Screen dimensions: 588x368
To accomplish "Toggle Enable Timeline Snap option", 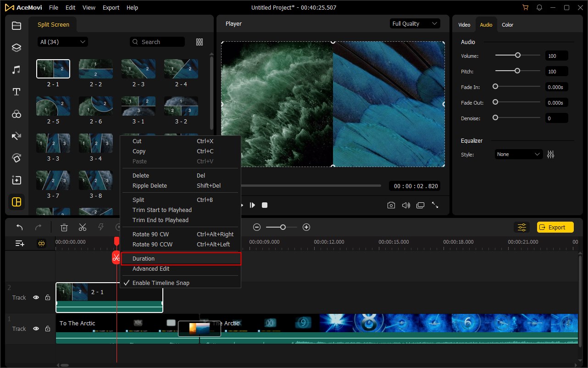I will pos(161,283).
